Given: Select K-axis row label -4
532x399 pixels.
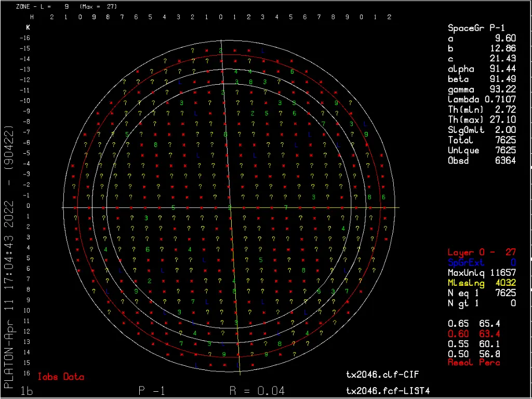Looking at the screenshot, I should click(26, 164).
